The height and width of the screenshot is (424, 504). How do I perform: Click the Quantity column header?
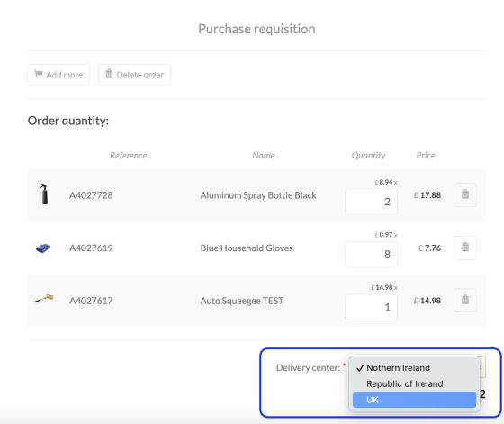click(x=368, y=156)
